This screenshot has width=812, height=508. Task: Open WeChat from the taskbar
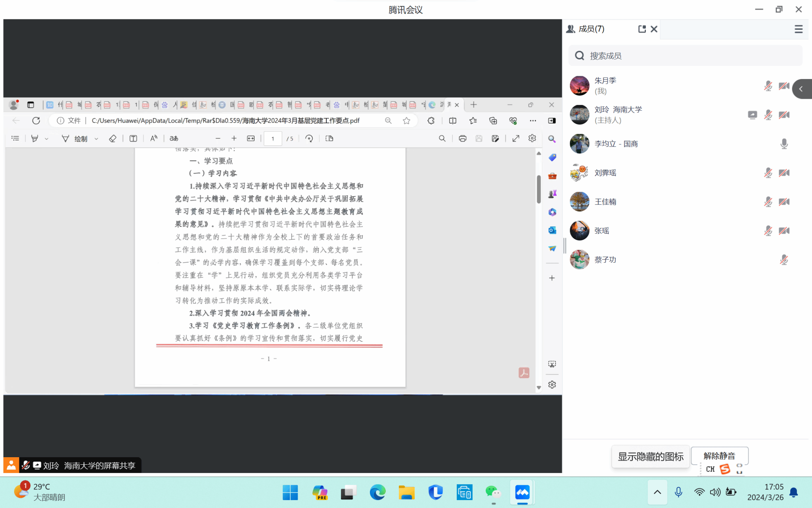coord(493,493)
